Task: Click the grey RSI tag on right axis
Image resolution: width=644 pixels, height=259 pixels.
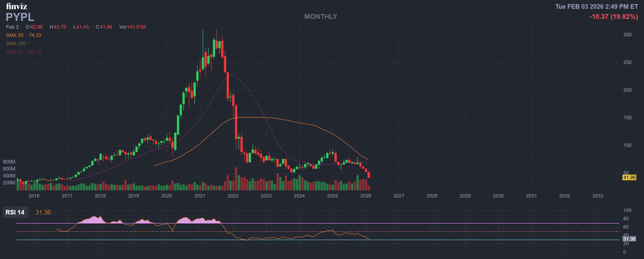Action: point(629,239)
